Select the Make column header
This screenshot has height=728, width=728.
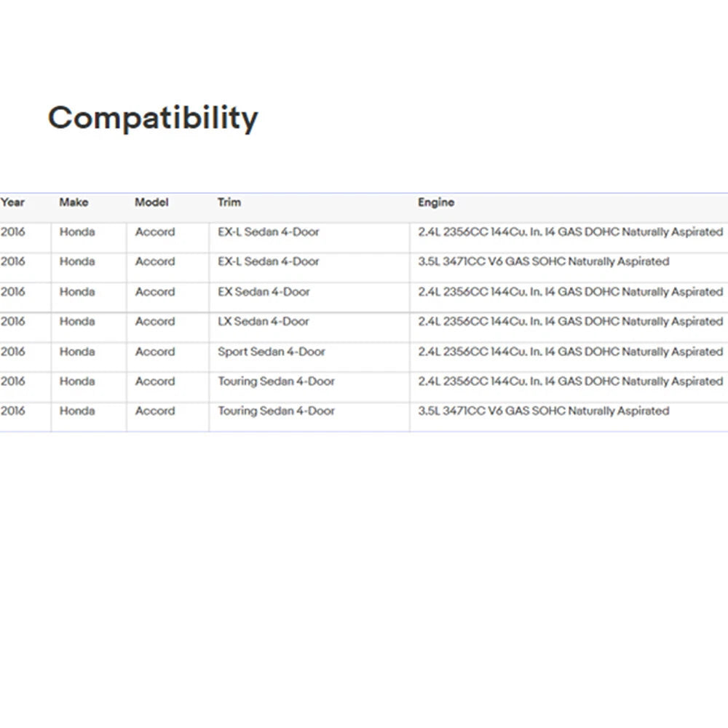coord(74,202)
